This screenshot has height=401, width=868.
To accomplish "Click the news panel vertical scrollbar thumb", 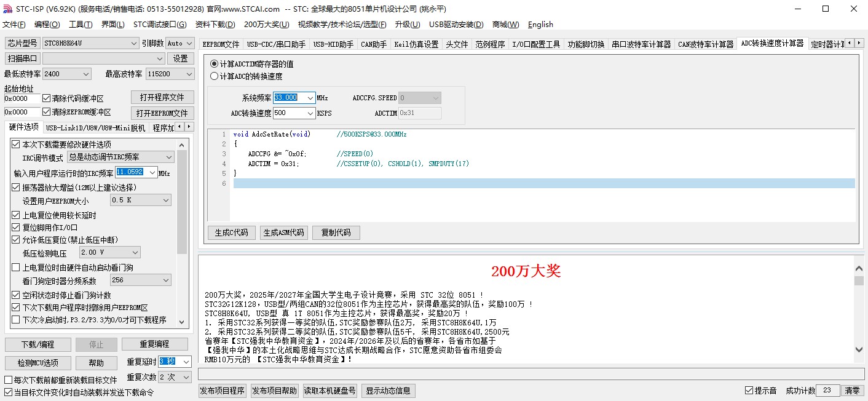I will pos(859,280).
